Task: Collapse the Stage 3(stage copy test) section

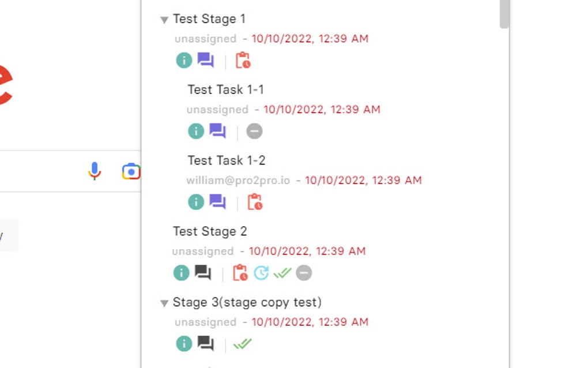Action: pyautogui.click(x=164, y=302)
